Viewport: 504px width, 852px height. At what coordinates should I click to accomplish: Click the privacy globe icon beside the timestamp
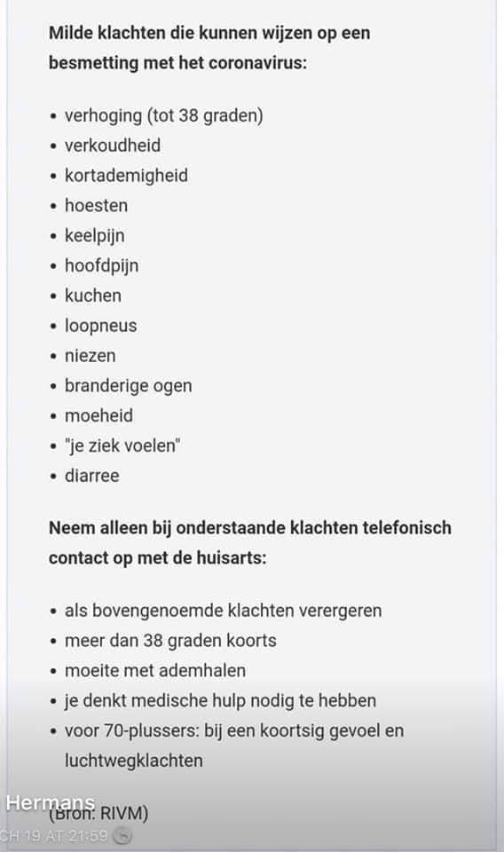coord(122,835)
